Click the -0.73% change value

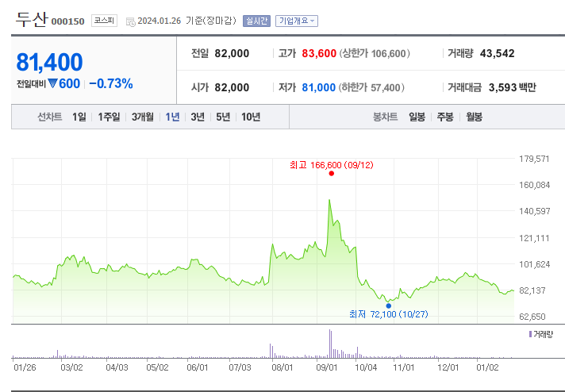coord(111,83)
